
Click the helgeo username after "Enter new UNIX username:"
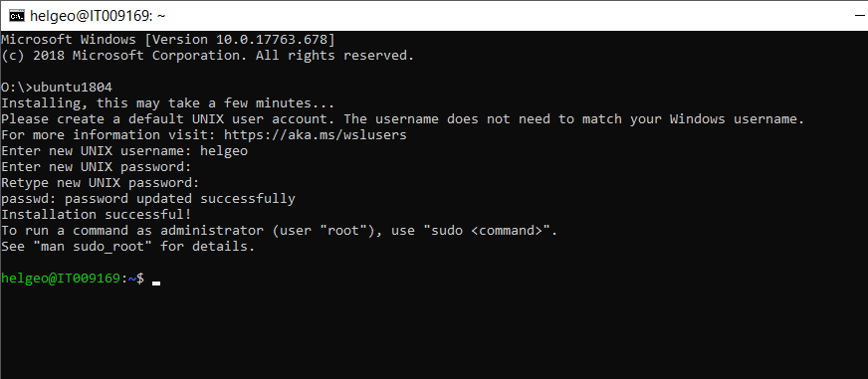(x=224, y=151)
